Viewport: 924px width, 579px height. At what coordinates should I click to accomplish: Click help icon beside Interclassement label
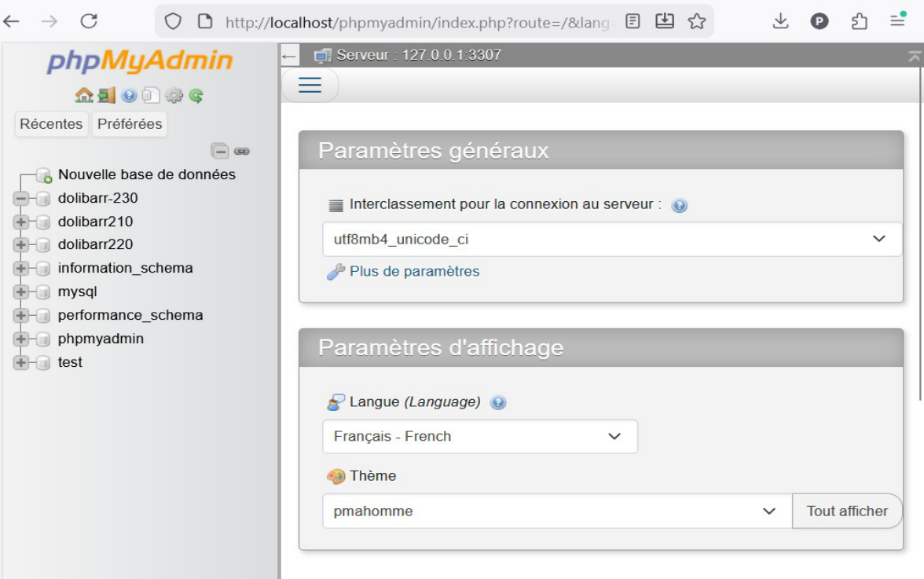coord(680,206)
